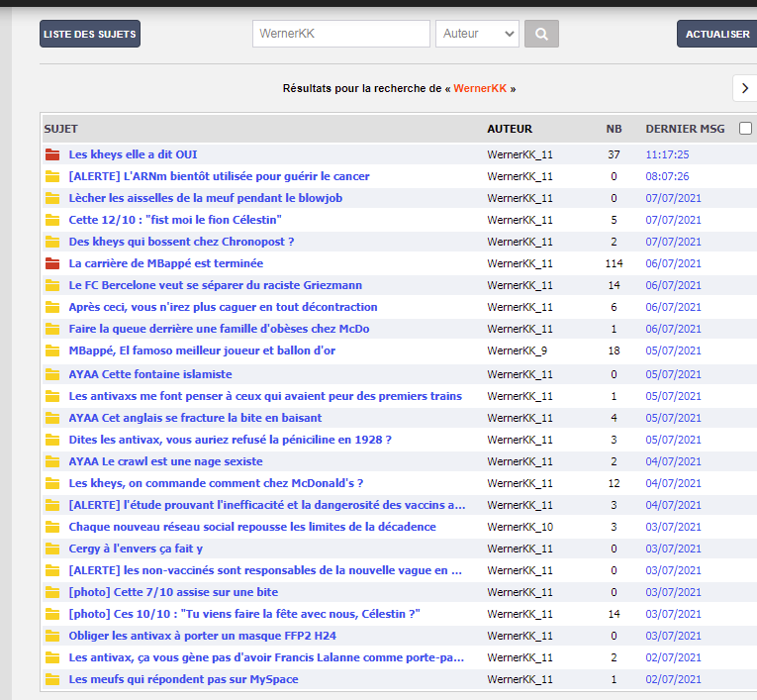
Task: Click folder icon of the Chronopost topic
Action: [52, 242]
